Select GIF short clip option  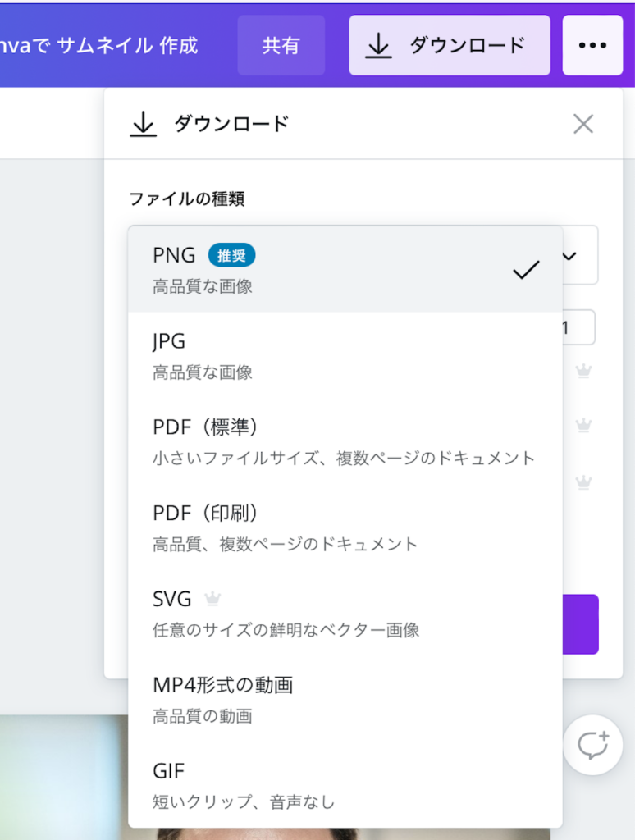click(x=345, y=785)
